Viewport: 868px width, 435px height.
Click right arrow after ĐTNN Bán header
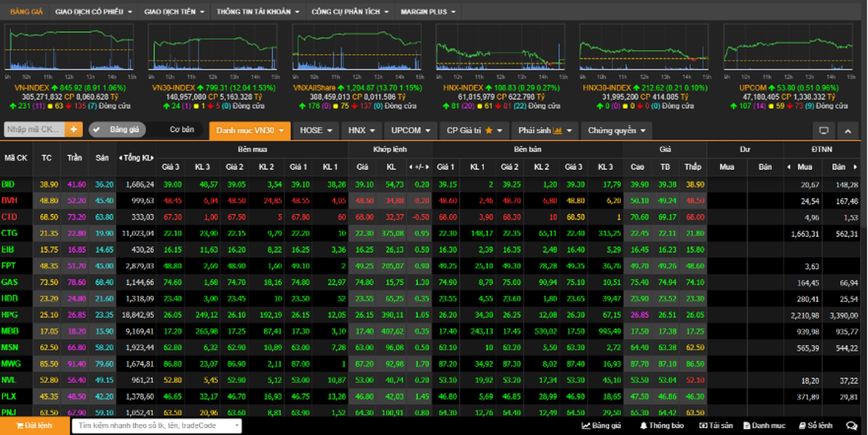click(855, 167)
